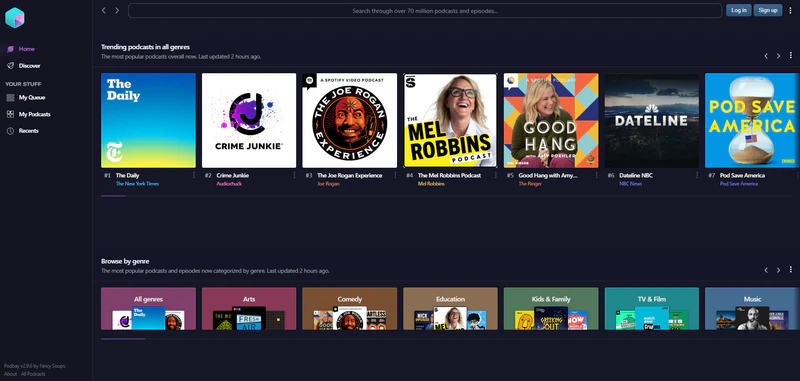800x381 pixels.
Task: Select the TV & Film genre card
Action: coord(652,309)
